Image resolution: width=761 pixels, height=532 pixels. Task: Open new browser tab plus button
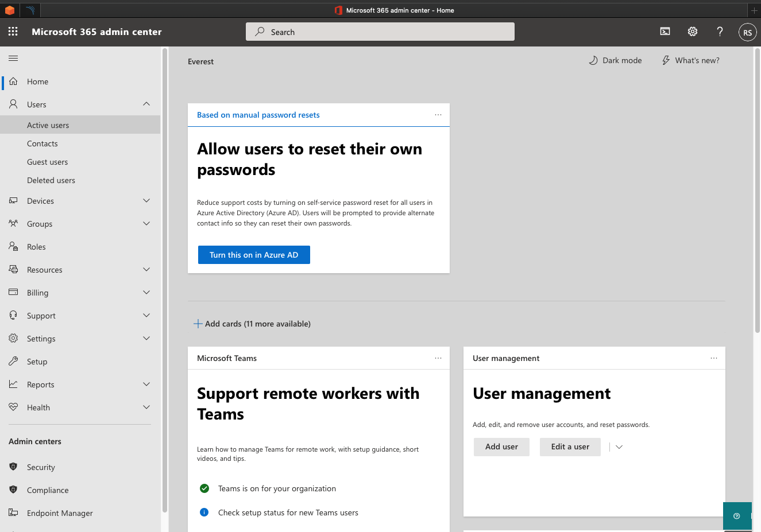pyautogui.click(x=754, y=10)
